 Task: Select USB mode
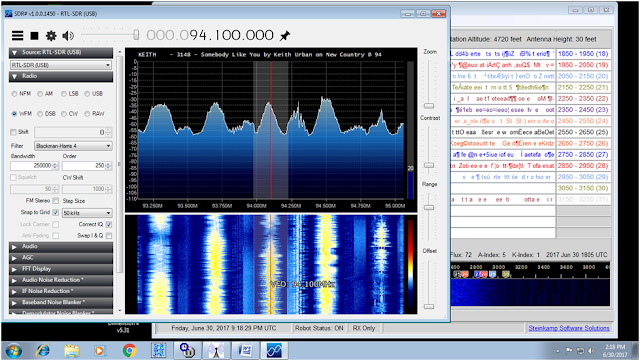point(87,94)
